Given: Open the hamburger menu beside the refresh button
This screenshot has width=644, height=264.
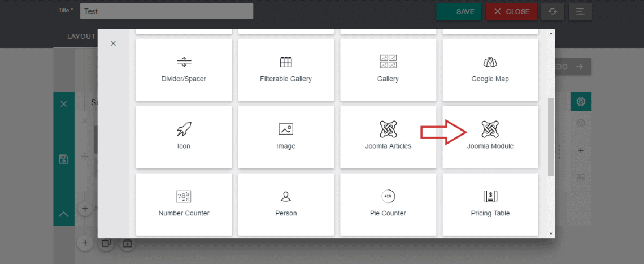Looking at the screenshot, I should pos(580,11).
